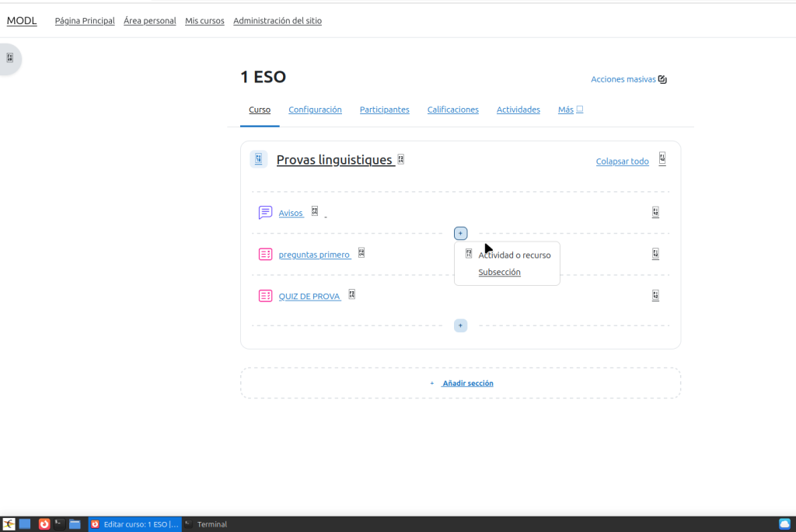The height and width of the screenshot is (532, 796).
Task: Click the QUIZ DE PROVA quiz icon
Action: (265, 296)
